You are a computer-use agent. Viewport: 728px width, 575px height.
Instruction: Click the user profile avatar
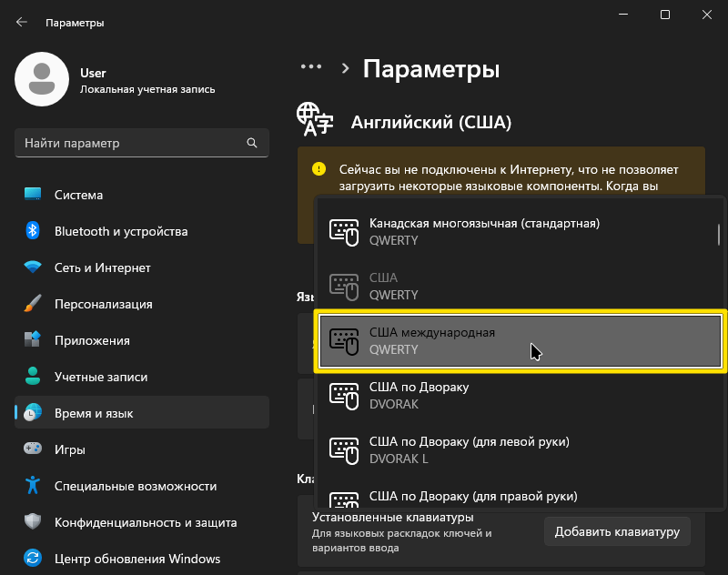(42, 79)
